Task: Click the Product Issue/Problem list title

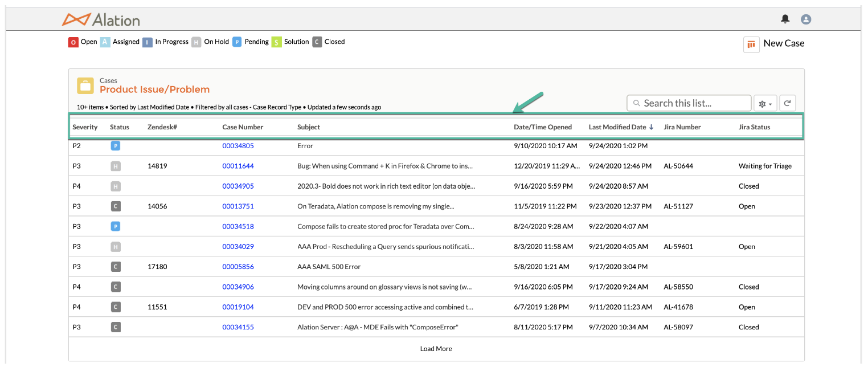Action: point(154,89)
